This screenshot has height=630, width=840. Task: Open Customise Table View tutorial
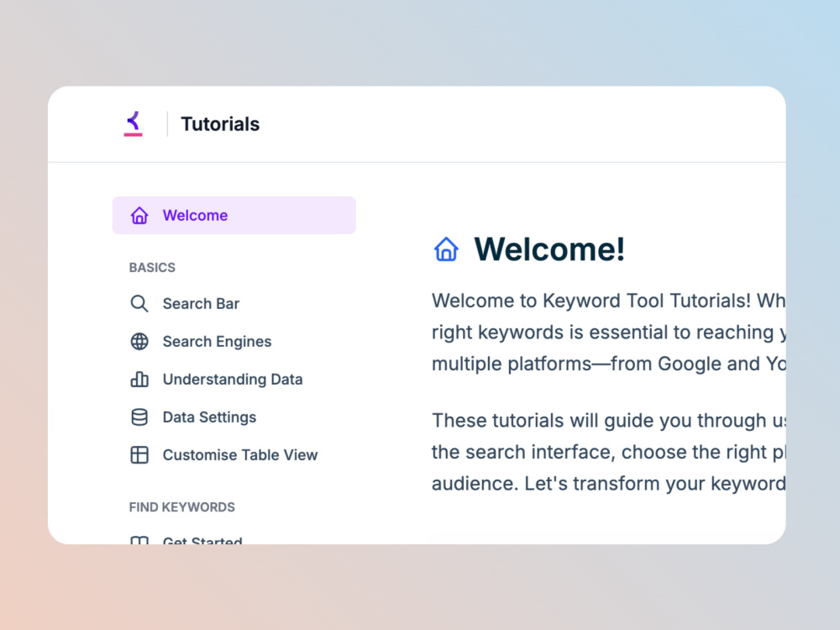[x=240, y=454]
